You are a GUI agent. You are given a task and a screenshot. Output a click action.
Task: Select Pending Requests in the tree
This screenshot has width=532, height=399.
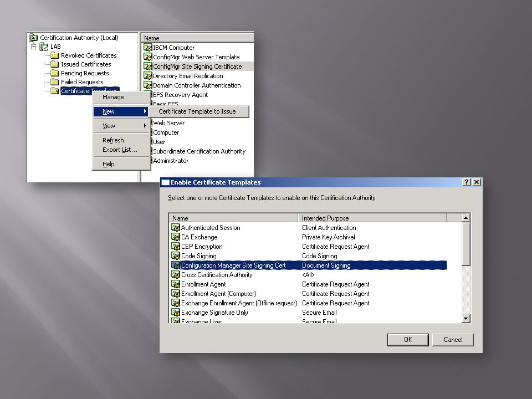(85, 73)
